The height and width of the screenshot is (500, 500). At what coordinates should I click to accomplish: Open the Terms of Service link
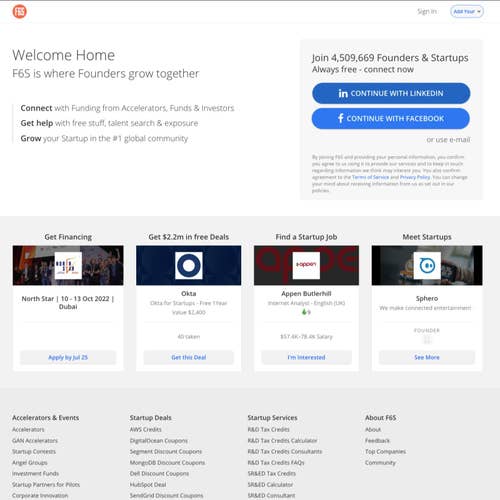(x=370, y=177)
